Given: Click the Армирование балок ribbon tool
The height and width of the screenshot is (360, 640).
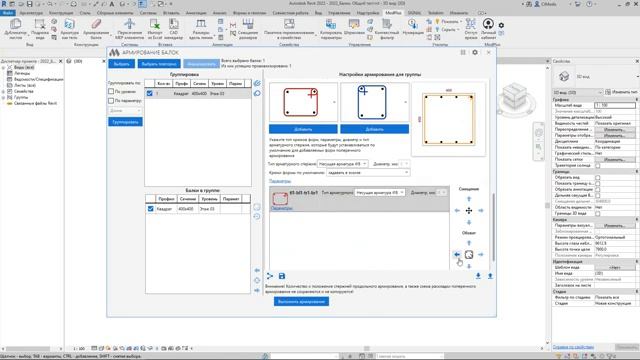Looking at the screenshot, I should point(96,29).
